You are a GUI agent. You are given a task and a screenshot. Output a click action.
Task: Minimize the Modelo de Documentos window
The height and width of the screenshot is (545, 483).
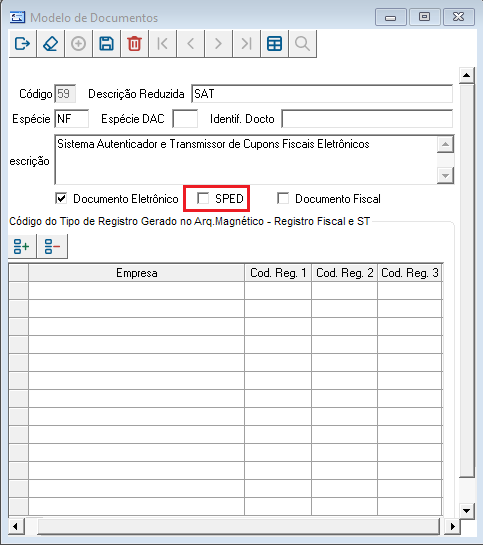click(391, 17)
